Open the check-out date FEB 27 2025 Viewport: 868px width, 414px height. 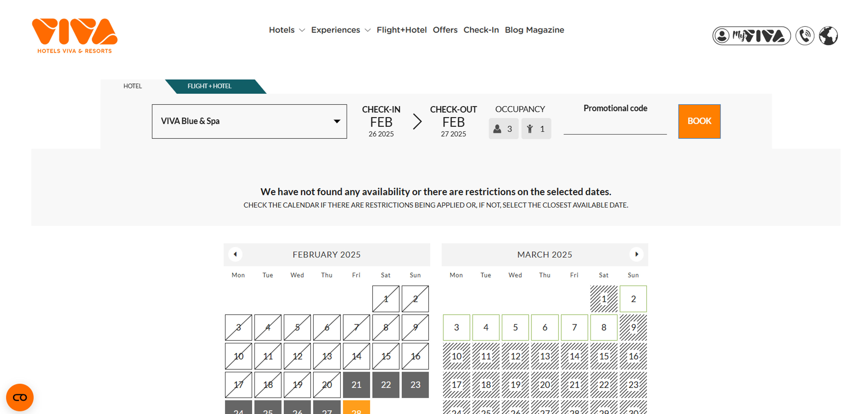(453, 122)
